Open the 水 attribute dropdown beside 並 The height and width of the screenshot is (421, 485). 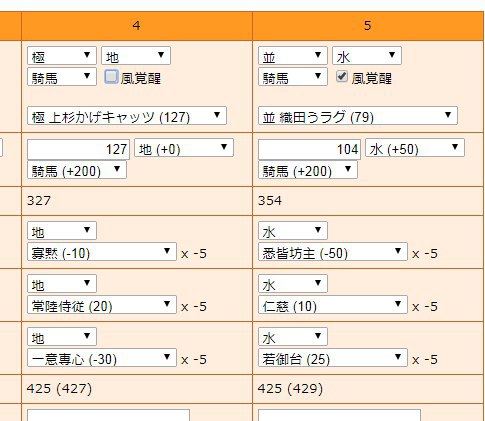point(367,56)
